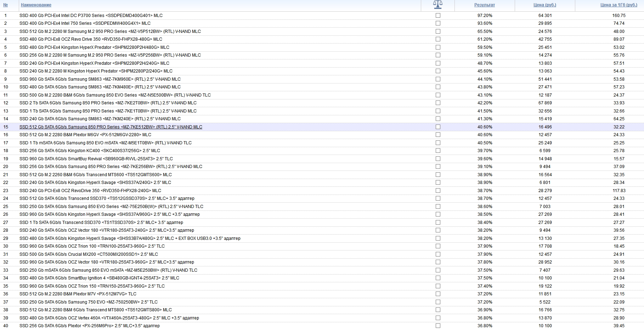This screenshot has width=644, height=329.
Task: Click price 29 895 for Intel 750
Action: (x=545, y=23)
